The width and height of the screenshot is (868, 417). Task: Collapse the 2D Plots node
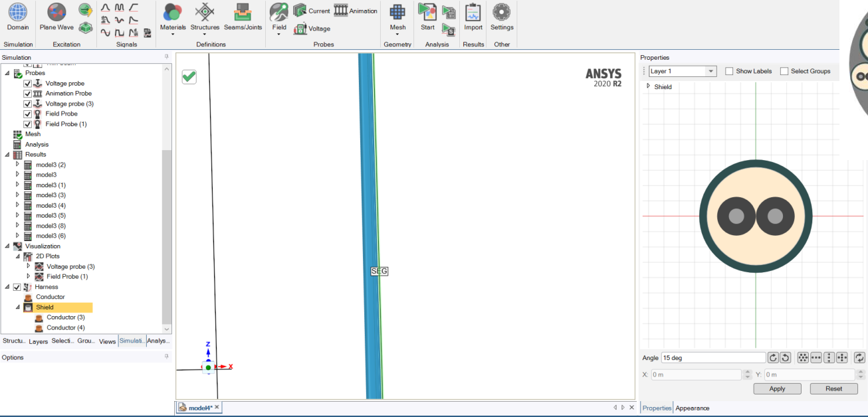point(18,256)
